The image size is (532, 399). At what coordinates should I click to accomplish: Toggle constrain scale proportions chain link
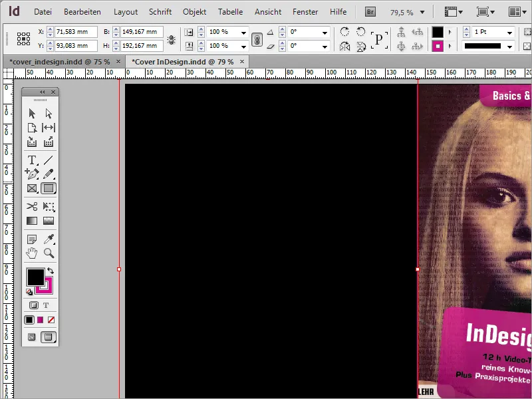pyautogui.click(x=257, y=39)
